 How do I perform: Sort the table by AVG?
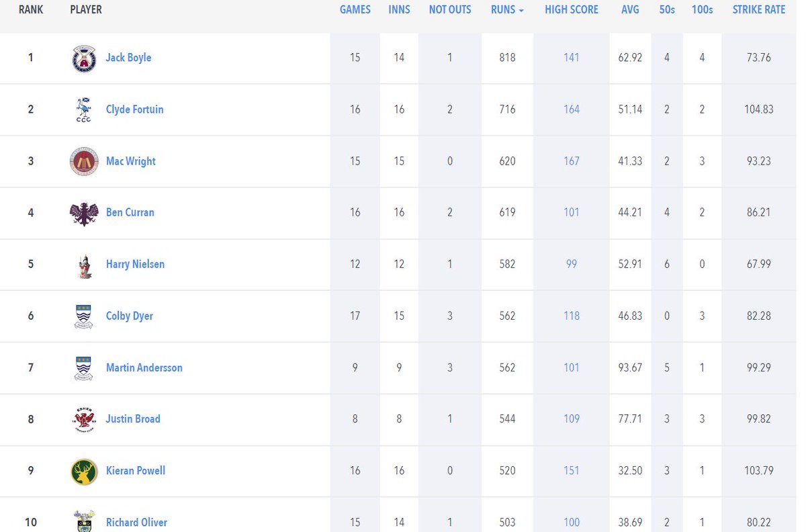[630, 9]
